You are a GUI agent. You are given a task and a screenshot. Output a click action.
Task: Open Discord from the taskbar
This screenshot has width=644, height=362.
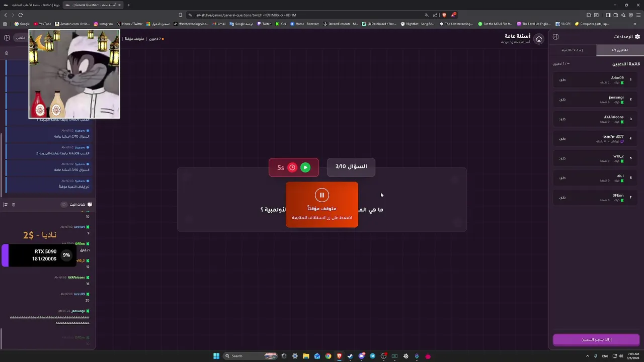tap(361, 356)
